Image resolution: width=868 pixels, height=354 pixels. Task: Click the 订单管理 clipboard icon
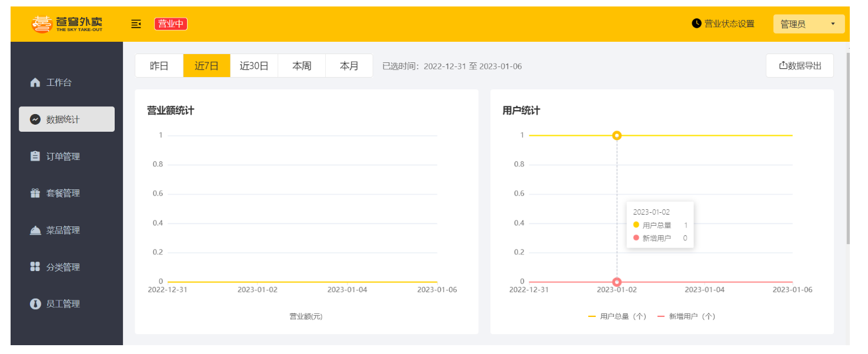[x=35, y=156]
